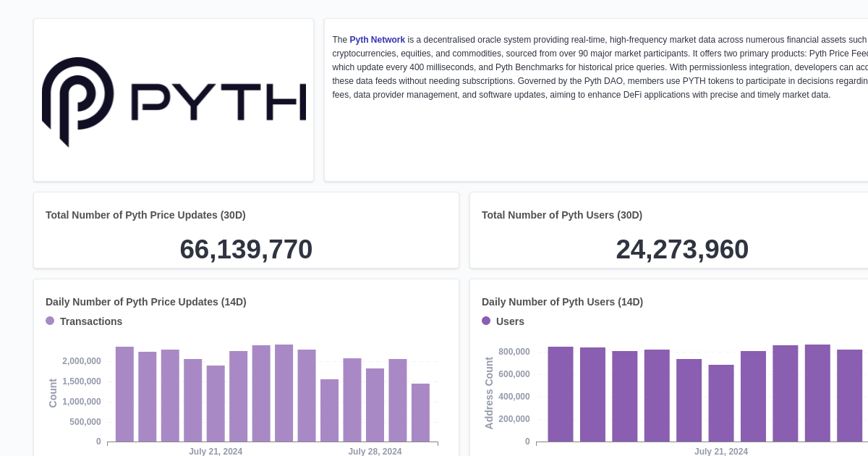Click the last bar in the price updates chart
The width and height of the screenshot is (868, 456).
420,413
